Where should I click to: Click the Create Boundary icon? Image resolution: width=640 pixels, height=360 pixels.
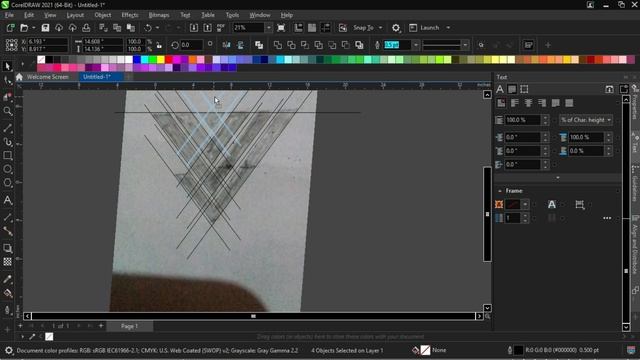[x=359, y=45]
